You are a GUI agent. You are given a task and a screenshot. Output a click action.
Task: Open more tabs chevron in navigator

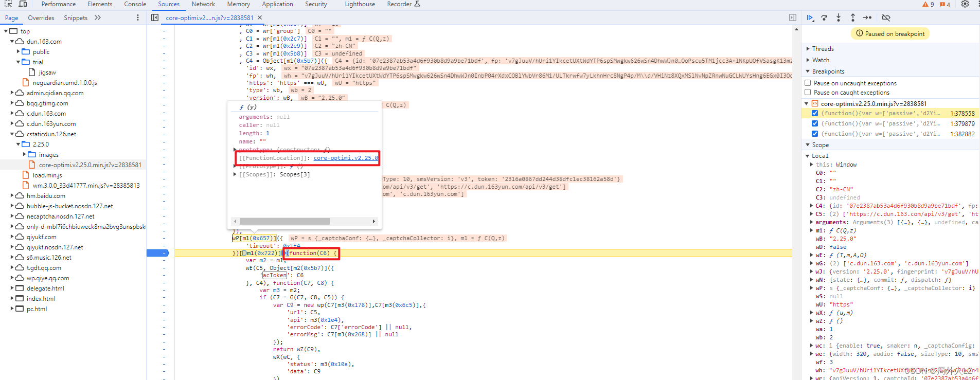(98, 17)
